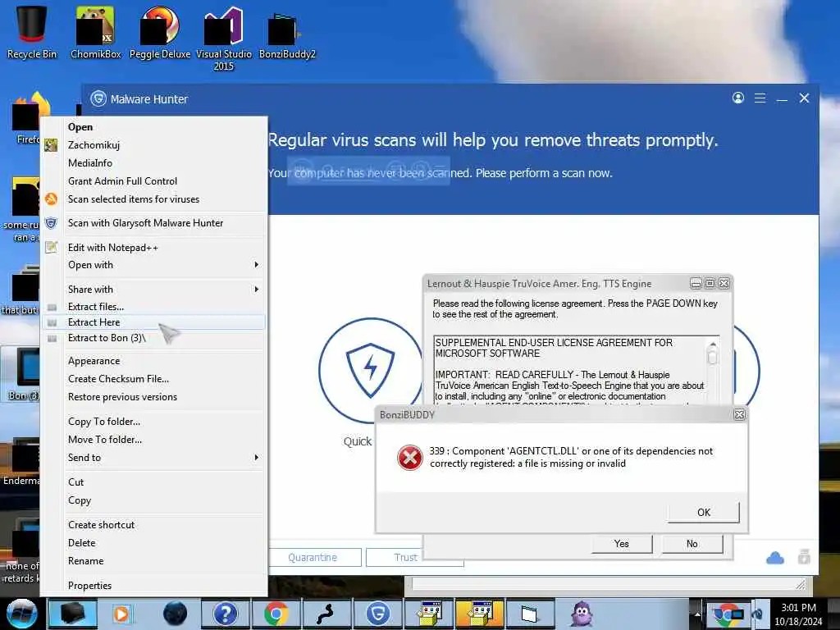
Task: Click Malware Hunter user account icon
Action: tap(738, 98)
